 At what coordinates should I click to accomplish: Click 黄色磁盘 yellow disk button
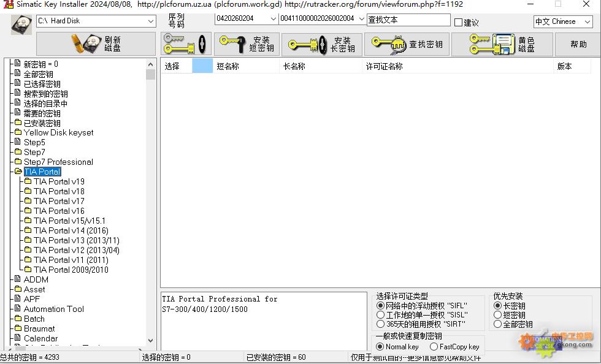(x=502, y=44)
